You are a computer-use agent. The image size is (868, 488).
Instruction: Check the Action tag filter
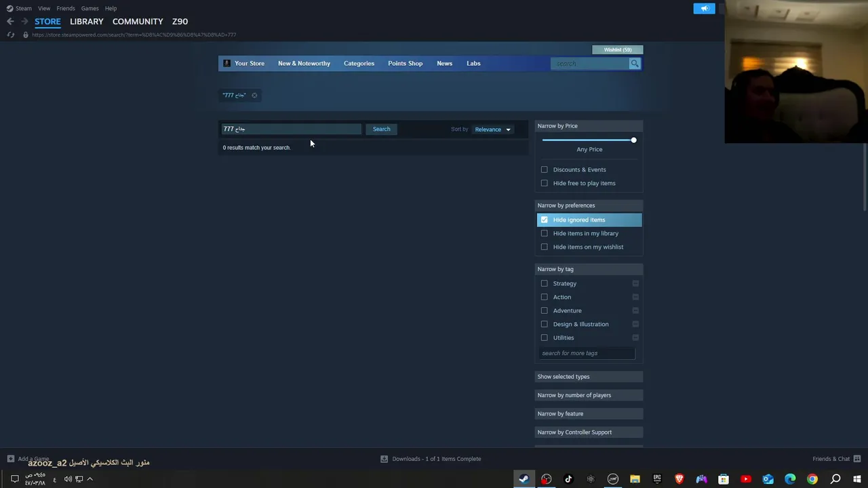(544, 297)
